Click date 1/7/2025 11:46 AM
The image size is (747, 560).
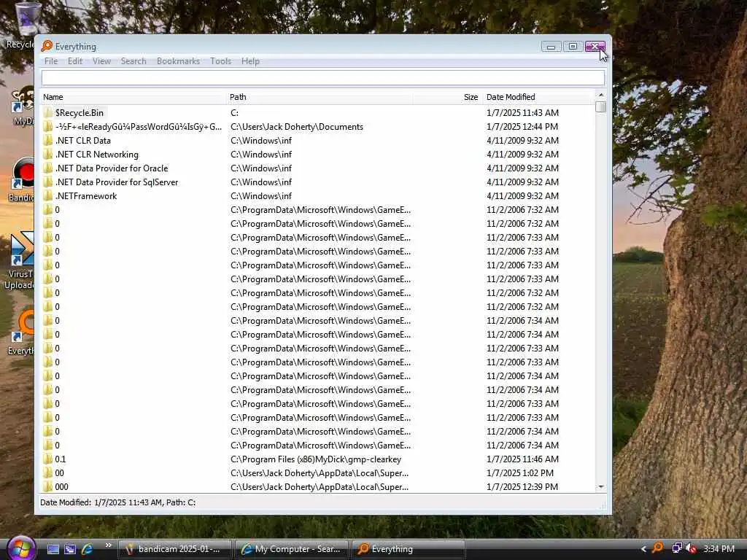pos(522,459)
